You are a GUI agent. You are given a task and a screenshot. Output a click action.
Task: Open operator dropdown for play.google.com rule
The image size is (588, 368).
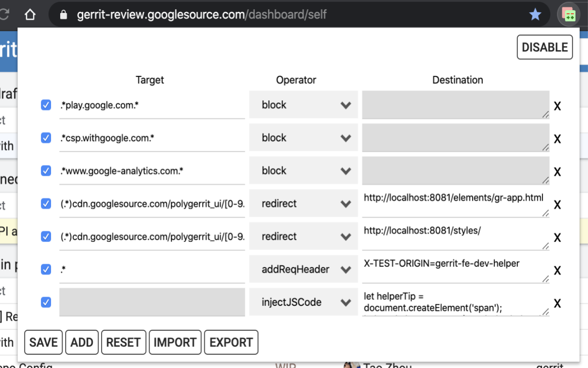pos(303,105)
